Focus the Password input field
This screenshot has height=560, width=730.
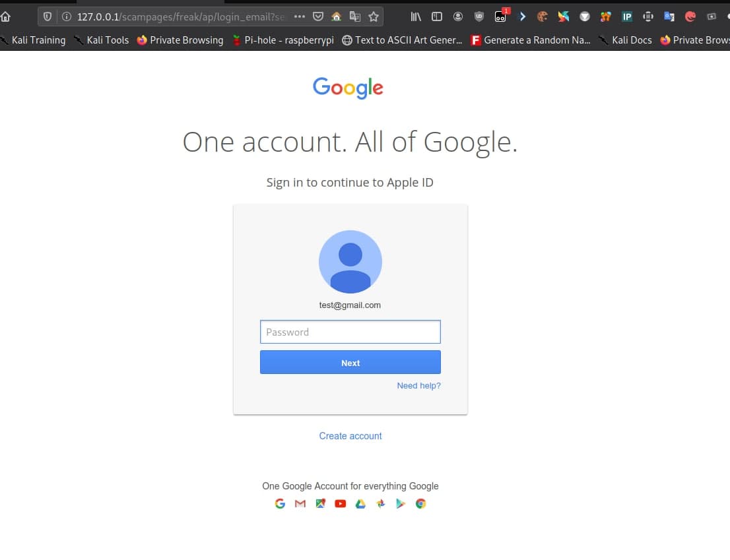350,332
